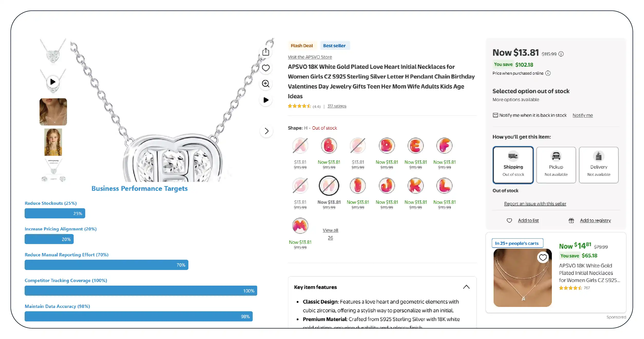Go to next product image arrow
This screenshot has width=644, height=339.
(266, 131)
